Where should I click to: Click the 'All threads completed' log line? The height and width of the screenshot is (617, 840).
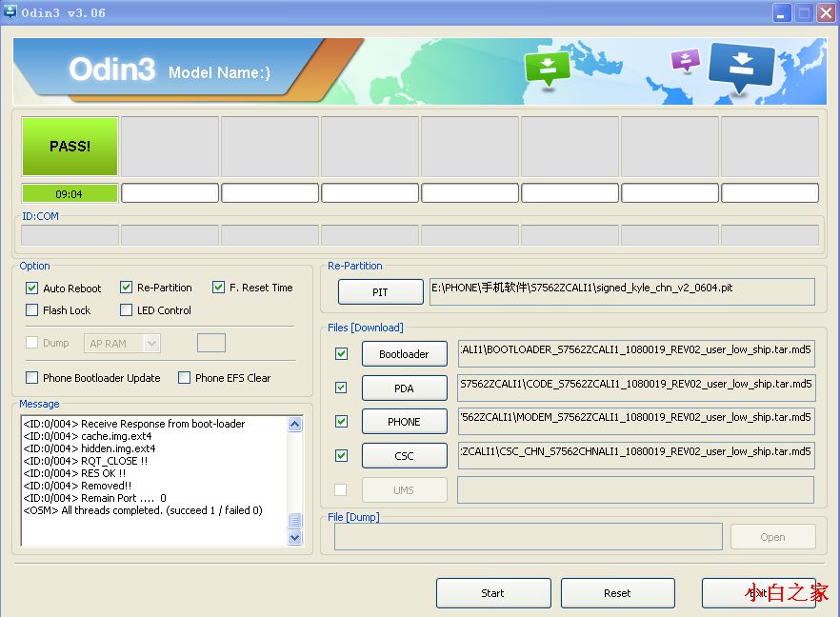click(x=143, y=510)
